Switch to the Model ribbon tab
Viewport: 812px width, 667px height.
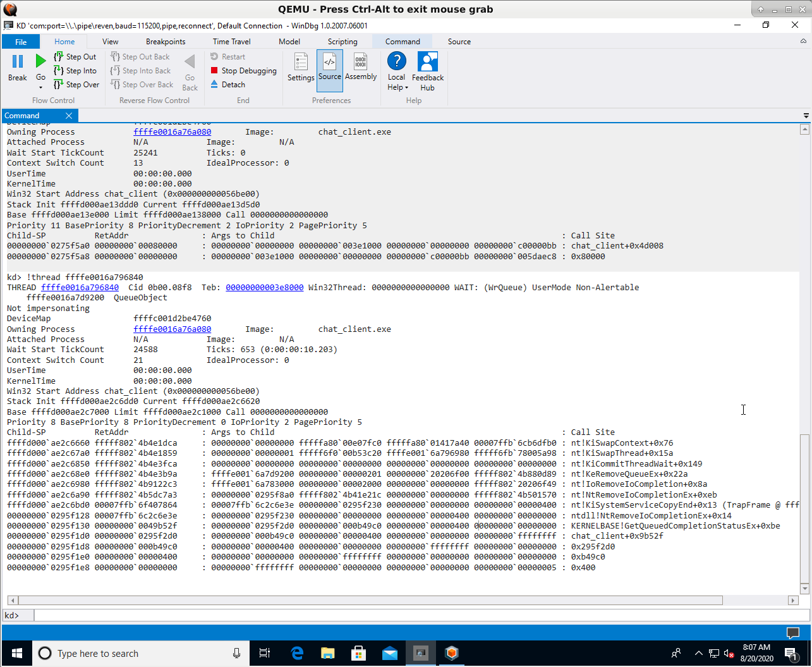click(x=289, y=42)
